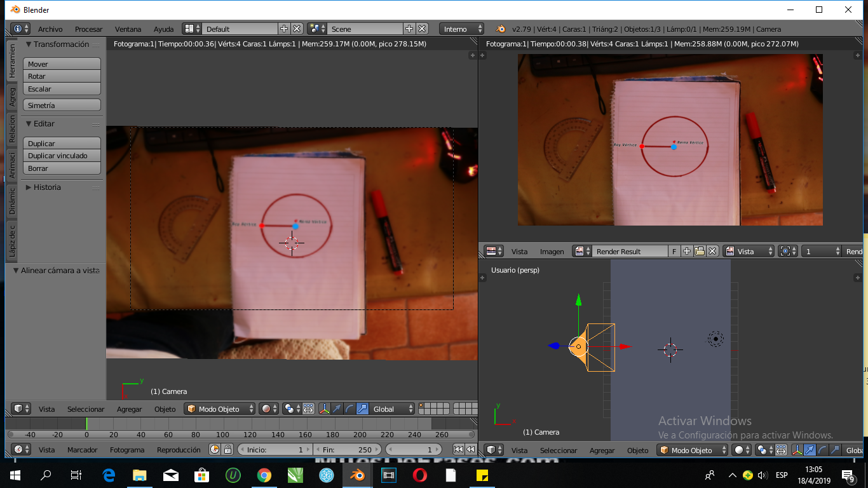Click the Escalar button
Screen dimensions: 868x488
click(x=62, y=89)
